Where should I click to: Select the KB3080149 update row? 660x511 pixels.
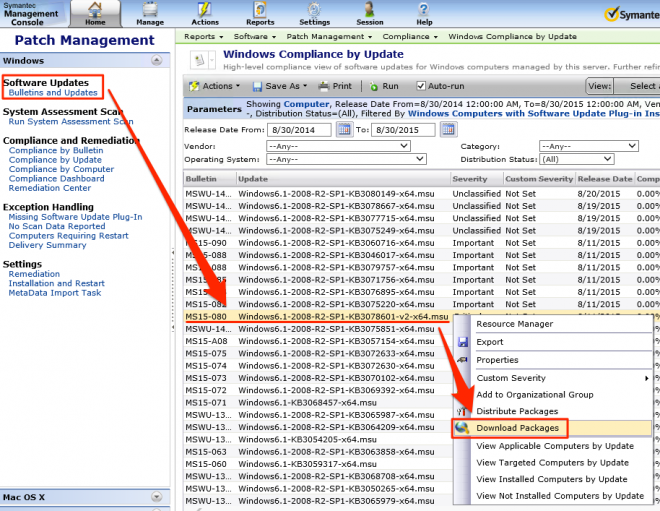click(422, 194)
